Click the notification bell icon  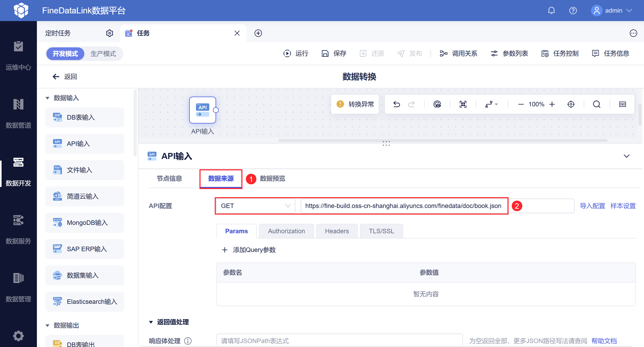pos(551,11)
